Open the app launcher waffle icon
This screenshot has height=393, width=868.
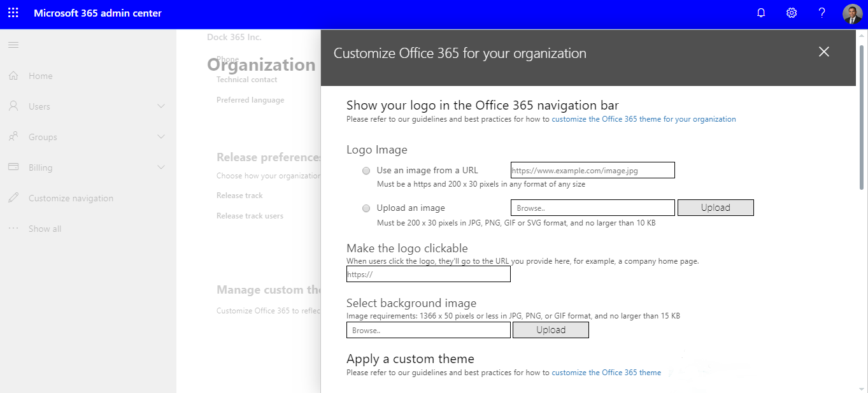pyautogui.click(x=13, y=13)
